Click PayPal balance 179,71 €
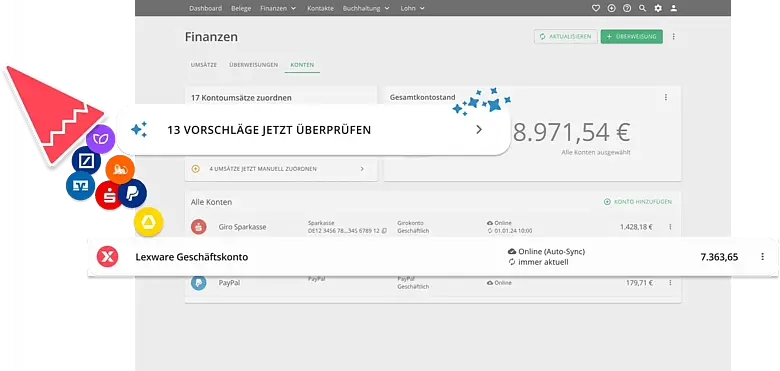 pos(639,282)
